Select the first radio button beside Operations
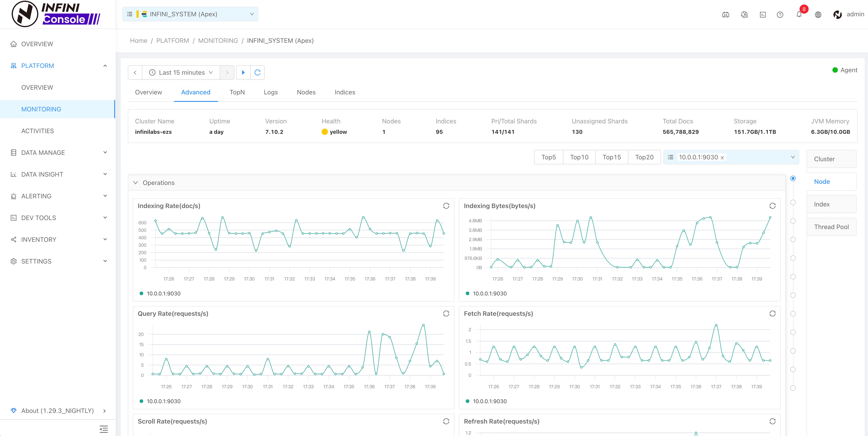This screenshot has width=868, height=436. 793,178
